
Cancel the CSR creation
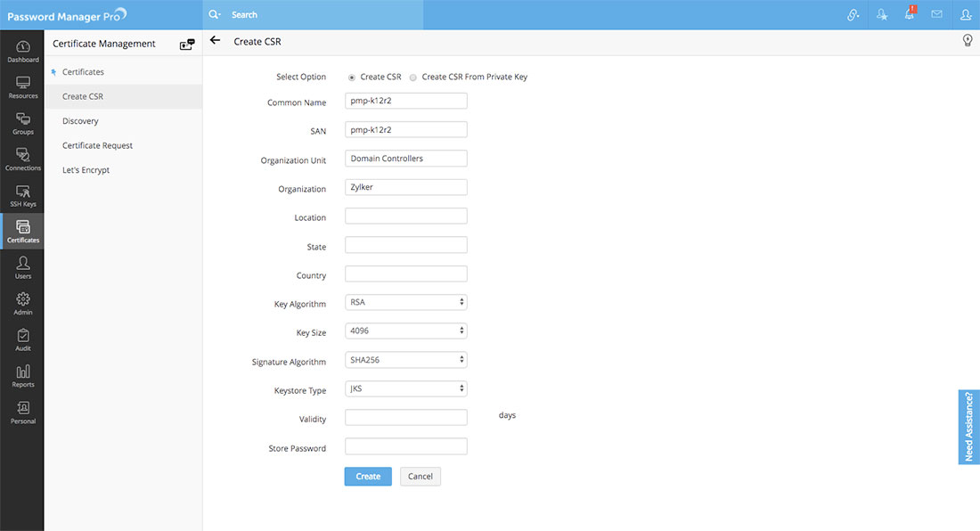pos(420,476)
